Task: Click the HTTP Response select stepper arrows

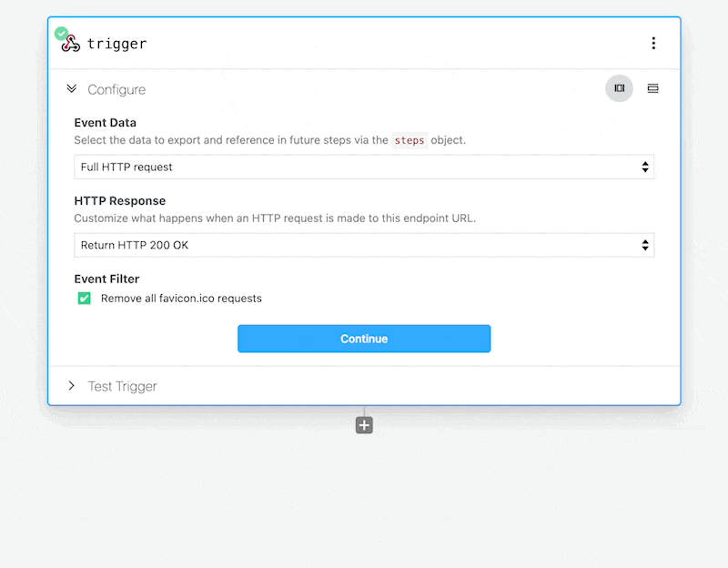Action: coord(645,245)
